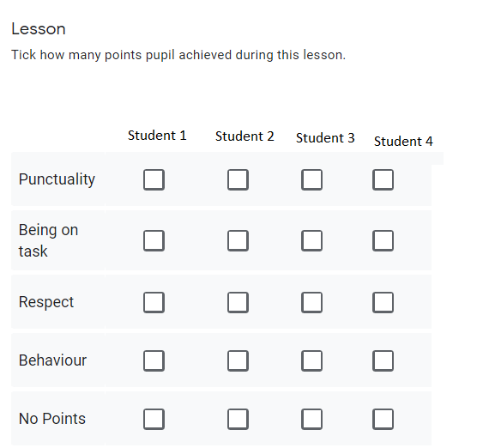
Task: Check Being on task for Student 1
Action: click(x=154, y=240)
